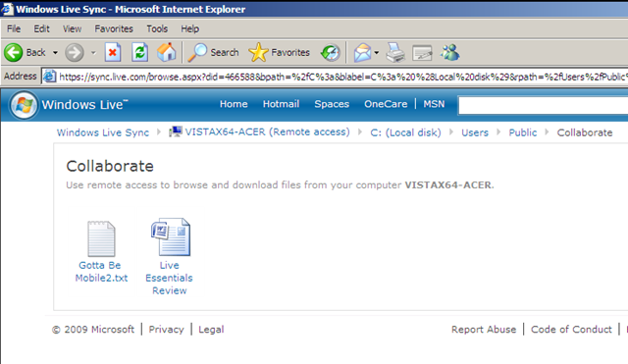
Task: Open the Favorites menu in menu bar
Action: click(x=114, y=28)
